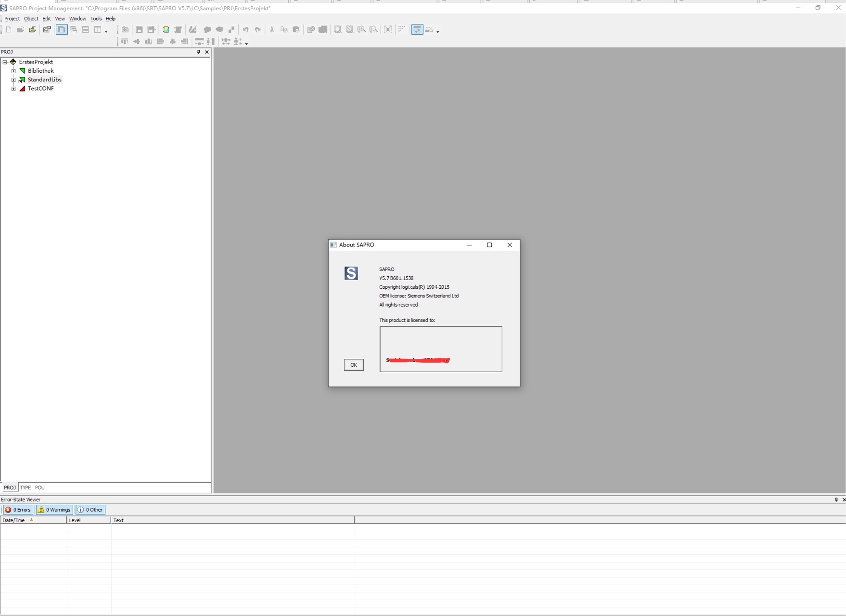Click the Save (floppy disk) icon
846x616 pixels.
[x=139, y=30]
